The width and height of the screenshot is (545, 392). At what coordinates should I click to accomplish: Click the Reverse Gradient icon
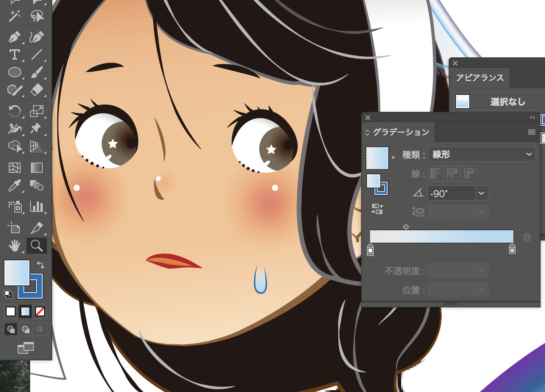pyautogui.click(x=377, y=209)
